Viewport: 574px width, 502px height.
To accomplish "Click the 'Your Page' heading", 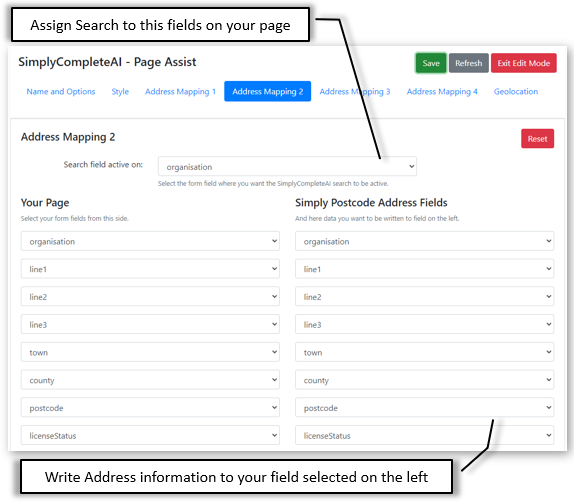I will click(45, 203).
